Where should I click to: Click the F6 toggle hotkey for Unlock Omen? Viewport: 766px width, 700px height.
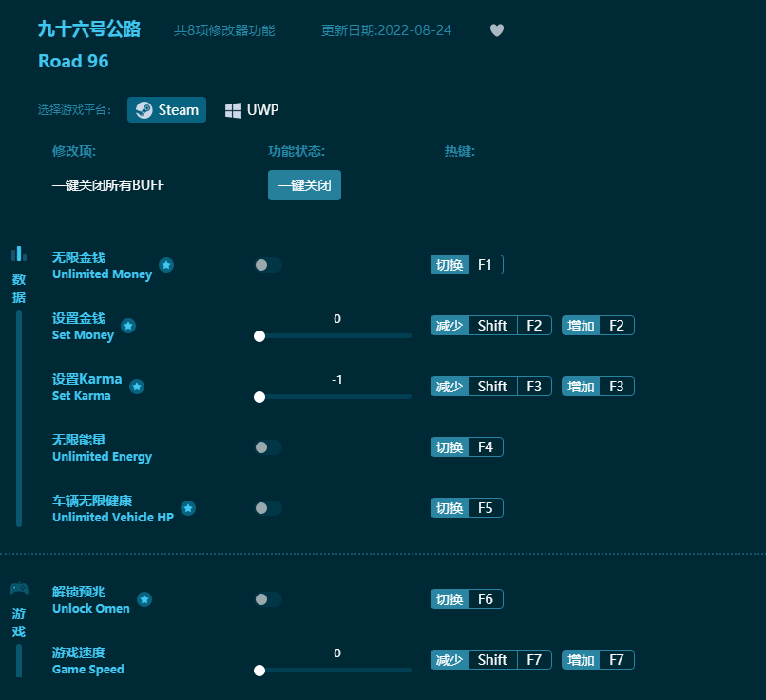pos(467,599)
